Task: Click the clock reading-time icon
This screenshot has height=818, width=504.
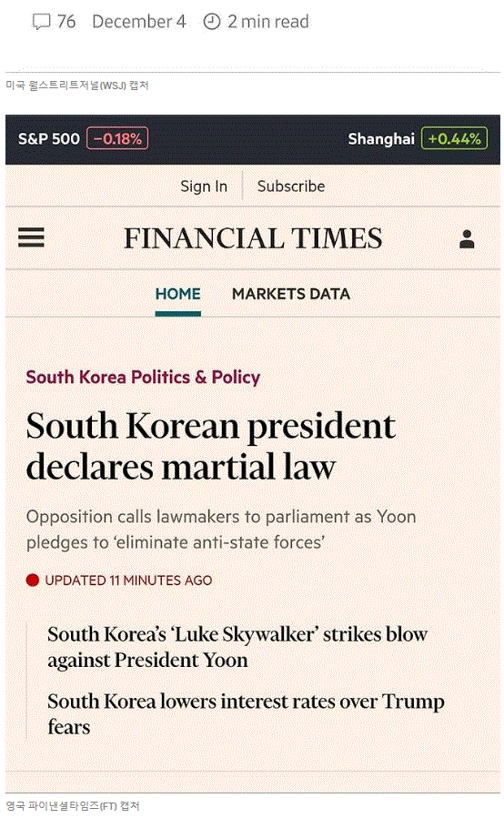Action: tap(211, 22)
